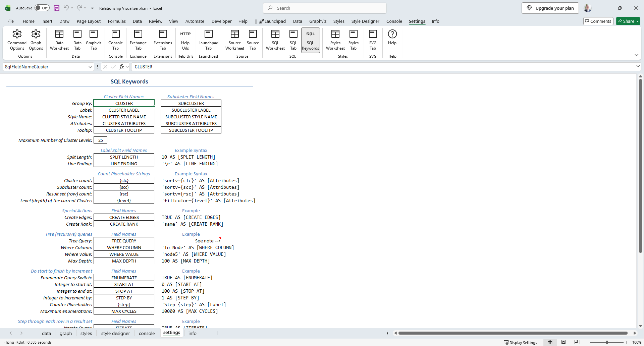Open Command Options in ribbon
This screenshot has width=644, height=346.
[17, 40]
